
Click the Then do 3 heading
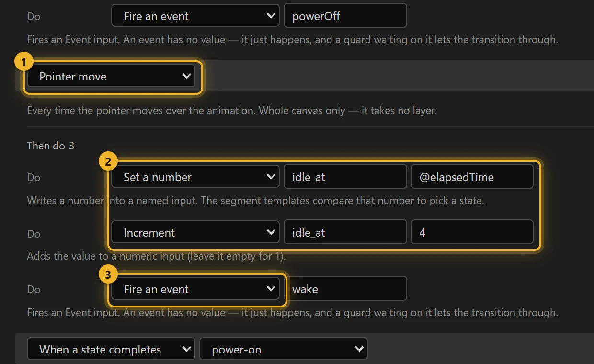point(51,146)
